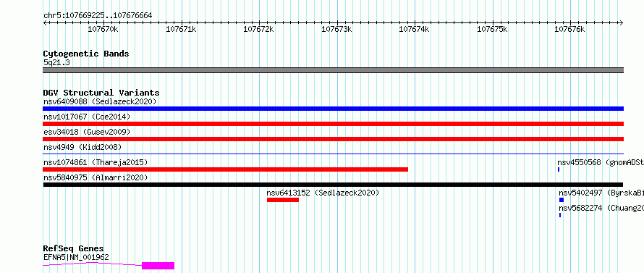644x273 pixels.
Task: Click the tiny blue nsv5682274 marker
Action: point(560,215)
